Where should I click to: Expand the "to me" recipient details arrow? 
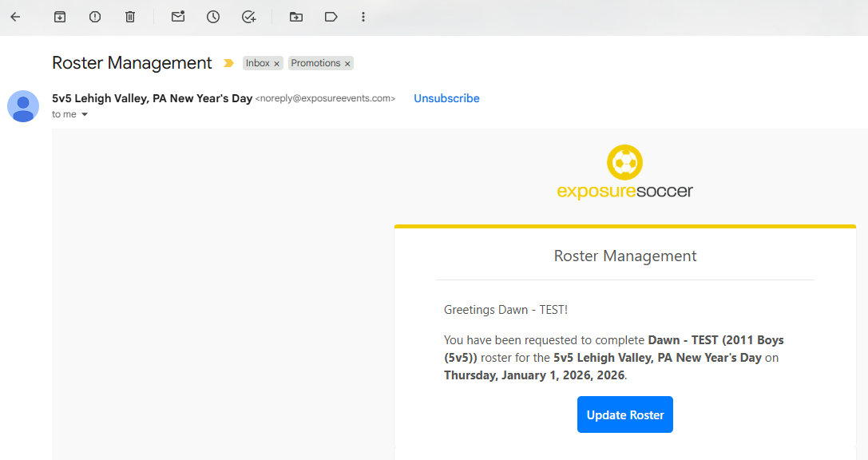pyautogui.click(x=85, y=115)
